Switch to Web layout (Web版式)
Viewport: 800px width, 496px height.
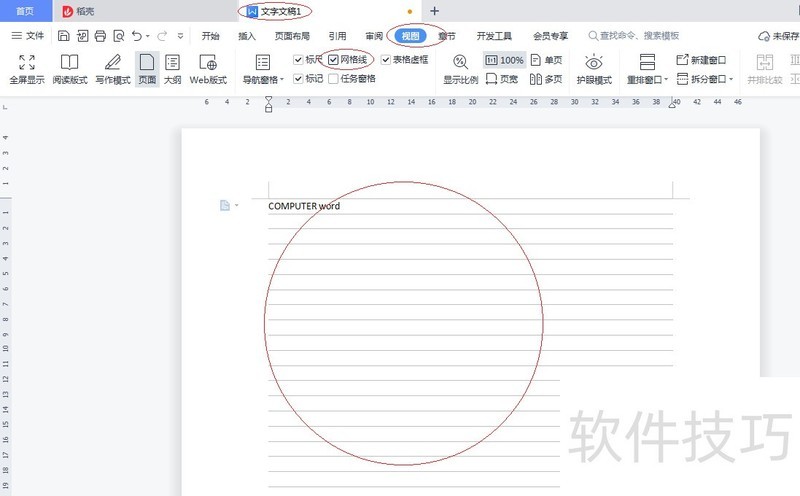coord(208,68)
